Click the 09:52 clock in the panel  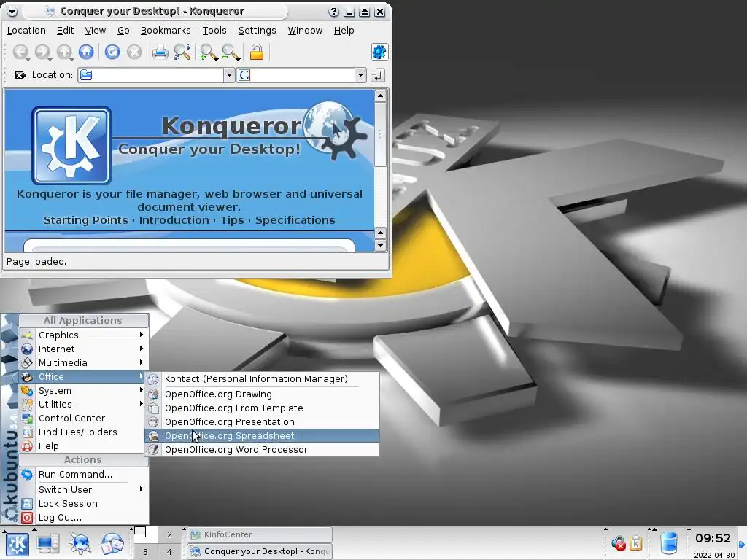tap(713, 539)
